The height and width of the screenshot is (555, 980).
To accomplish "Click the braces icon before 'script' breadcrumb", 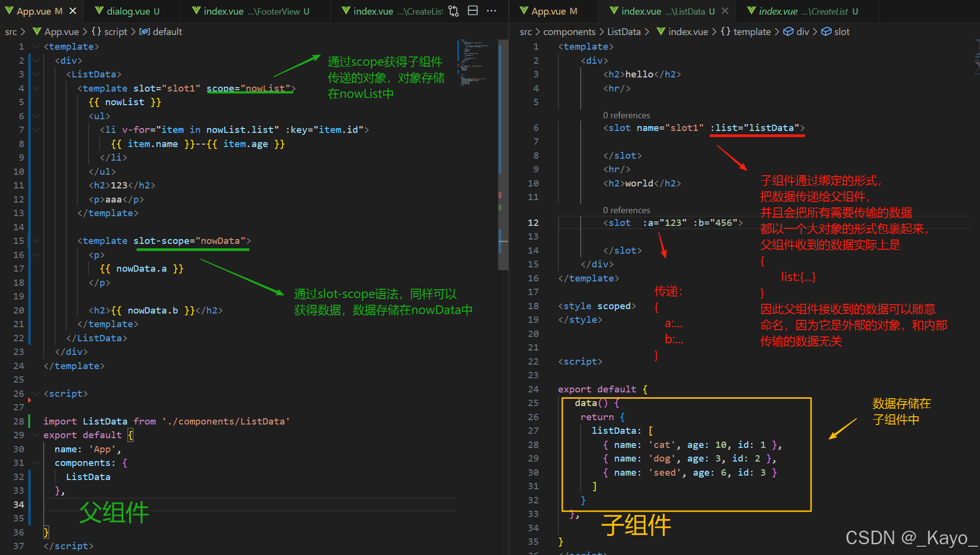I will [96, 32].
